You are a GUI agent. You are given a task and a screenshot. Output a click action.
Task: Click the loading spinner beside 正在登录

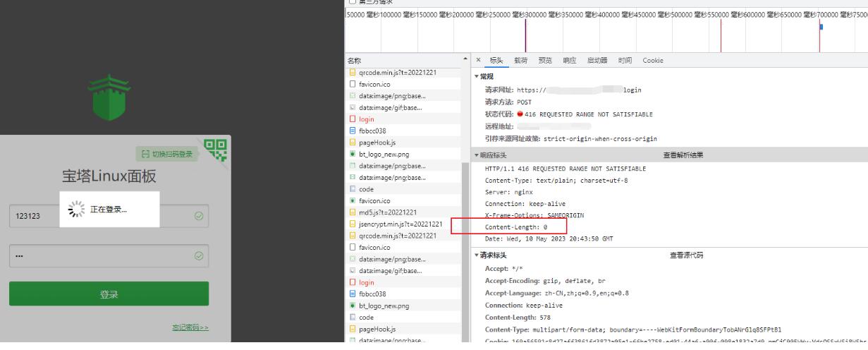coord(75,209)
